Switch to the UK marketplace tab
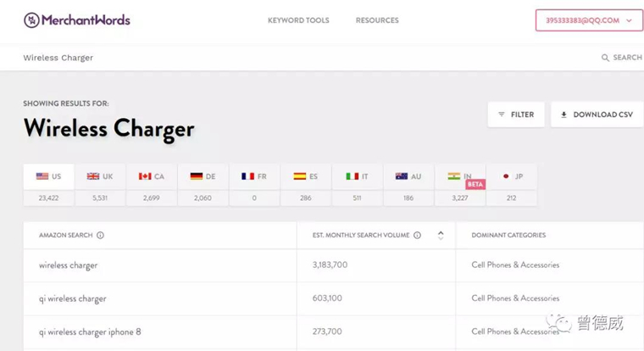644x351 pixels. (100, 176)
